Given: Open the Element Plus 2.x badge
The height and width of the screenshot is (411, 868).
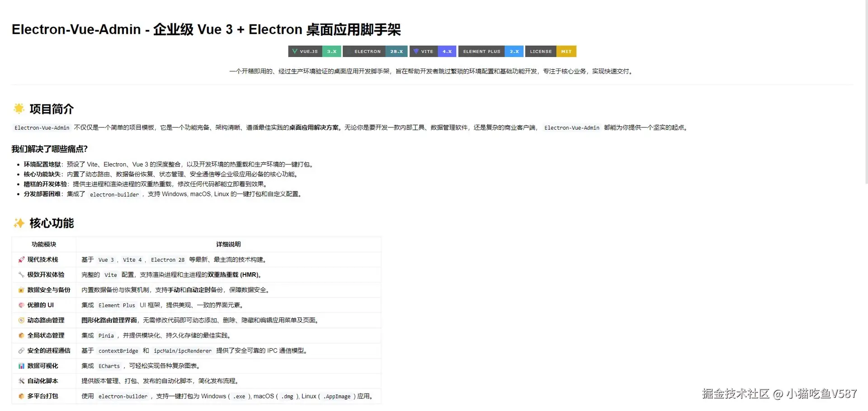Looking at the screenshot, I should tap(491, 52).
